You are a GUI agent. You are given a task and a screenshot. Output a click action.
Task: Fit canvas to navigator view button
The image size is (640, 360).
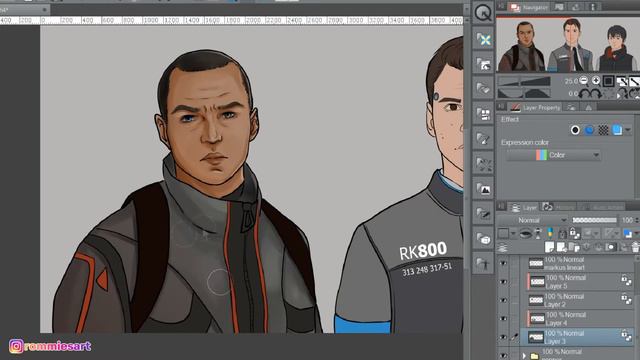(608, 81)
